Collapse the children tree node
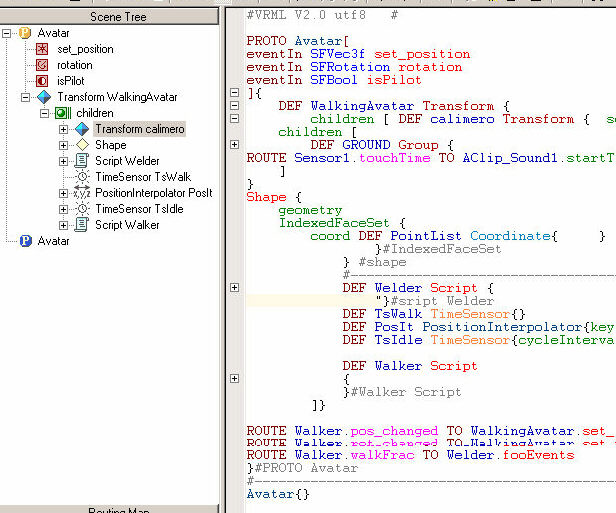This screenshot has height=513, width=616. point(44,113)
